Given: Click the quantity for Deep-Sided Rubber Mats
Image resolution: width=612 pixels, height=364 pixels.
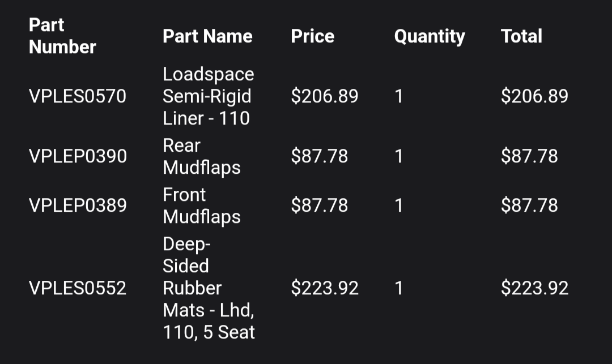Looking at the screenshot, I should [x=399, y=288].
